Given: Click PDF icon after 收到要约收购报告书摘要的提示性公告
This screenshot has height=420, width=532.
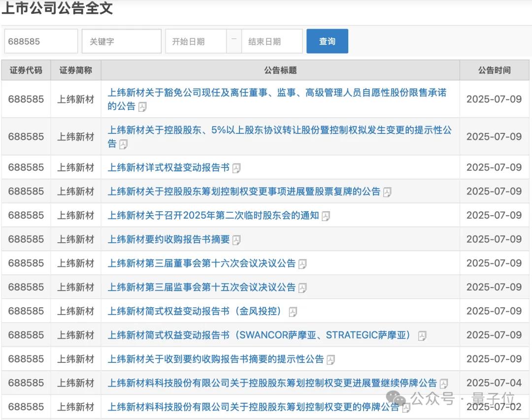Looking at the screenshot, I should (x=331, y=360).
